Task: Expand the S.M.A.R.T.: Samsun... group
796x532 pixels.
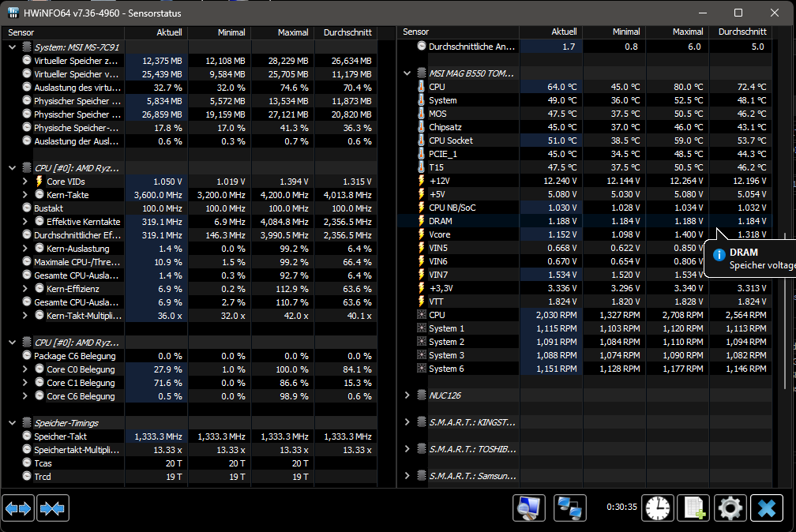Action: 407,476
